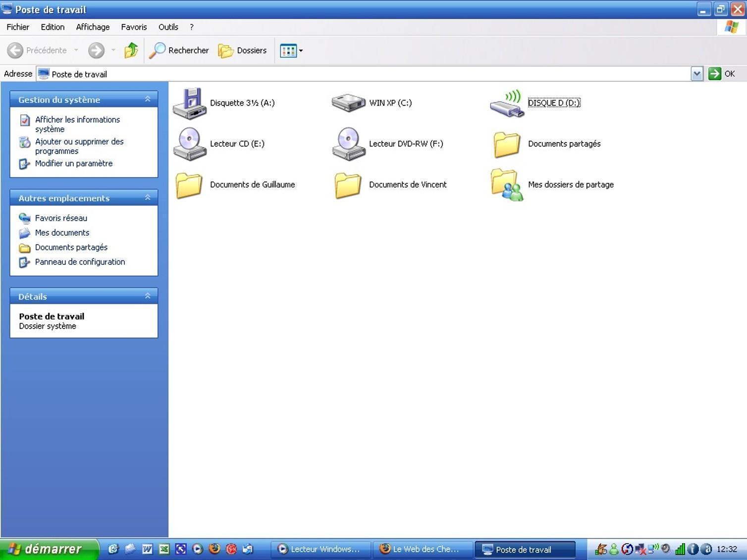Viewport: 747px width, 560px height.
Task: Toggle the Dossiers folder pane button
Action: click(x=243, y=51)
